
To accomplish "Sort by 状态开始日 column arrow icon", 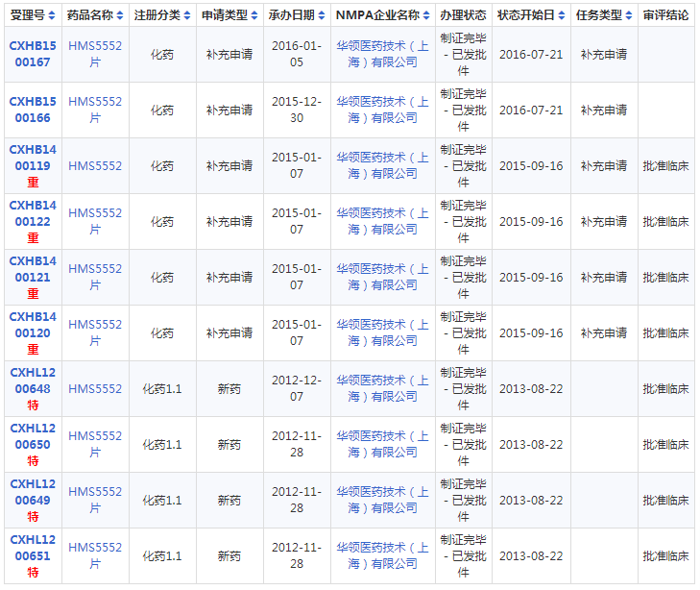I will click(x=562, y=15).
